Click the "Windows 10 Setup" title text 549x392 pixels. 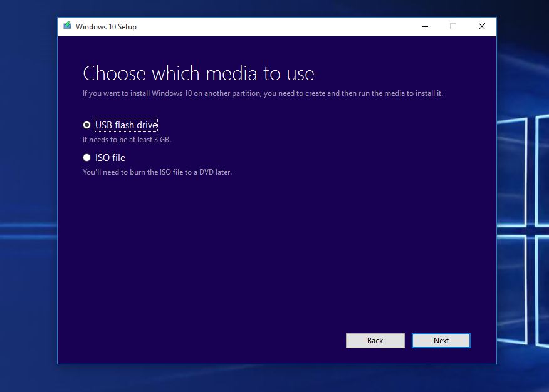106,27
